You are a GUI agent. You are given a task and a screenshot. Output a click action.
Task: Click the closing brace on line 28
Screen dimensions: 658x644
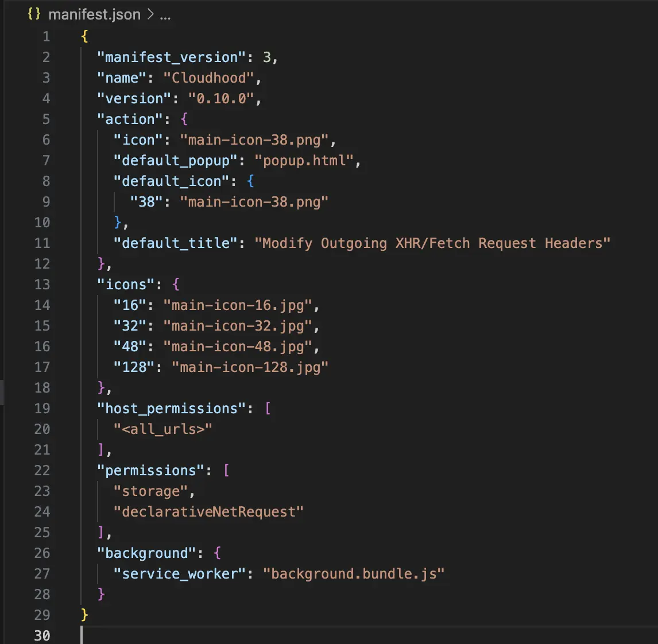coord(100,594)
